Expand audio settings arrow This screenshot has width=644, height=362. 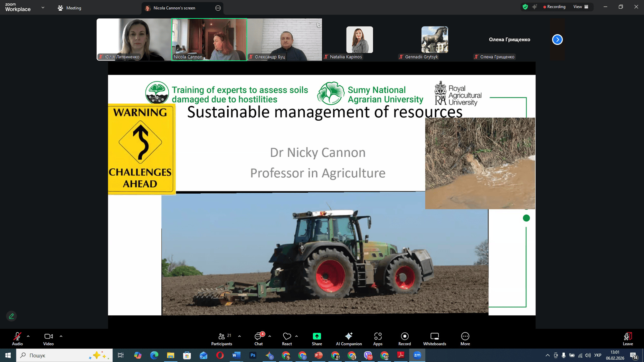coord(28,336)
